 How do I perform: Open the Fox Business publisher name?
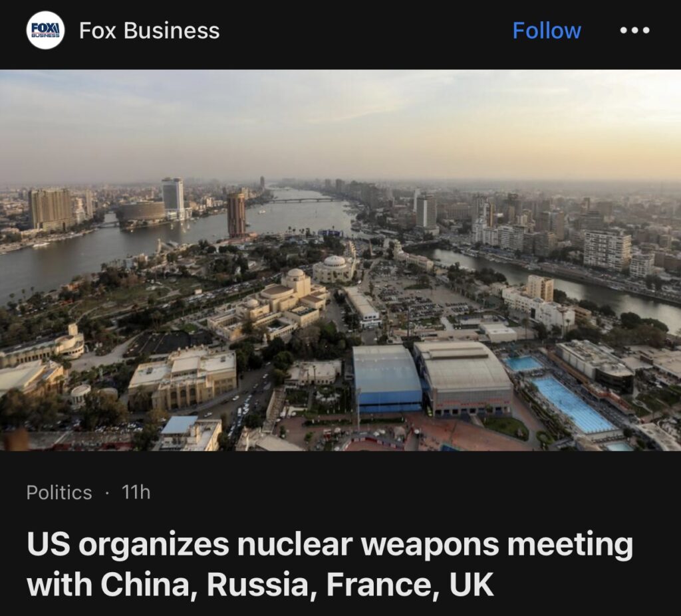coord(149,31)
